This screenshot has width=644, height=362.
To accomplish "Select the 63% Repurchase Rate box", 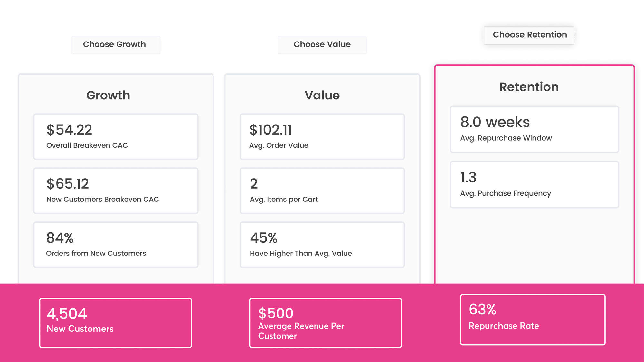I will coord(533,319).
